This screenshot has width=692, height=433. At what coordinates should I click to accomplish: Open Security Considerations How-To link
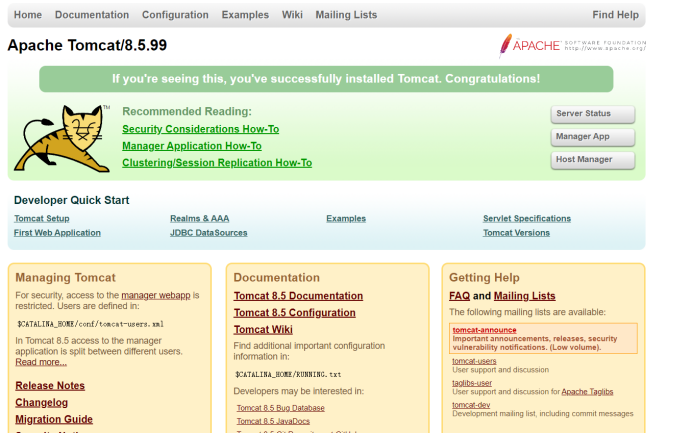tap(200, 129)
